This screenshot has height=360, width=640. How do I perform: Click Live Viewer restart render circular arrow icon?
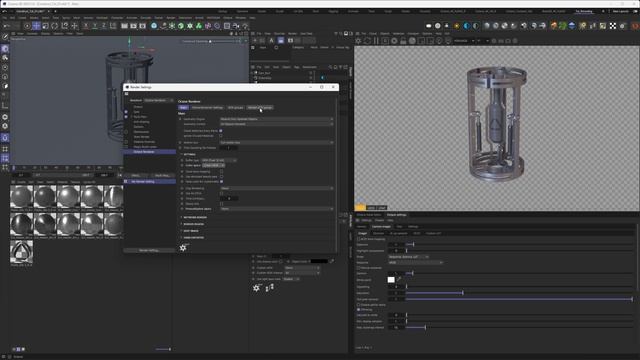(x=367, y=41)
